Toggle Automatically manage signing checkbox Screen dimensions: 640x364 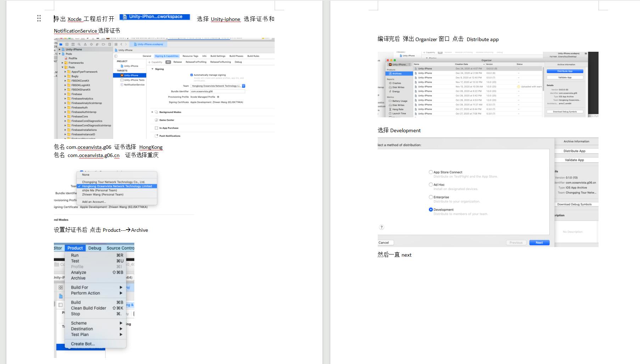192,75
